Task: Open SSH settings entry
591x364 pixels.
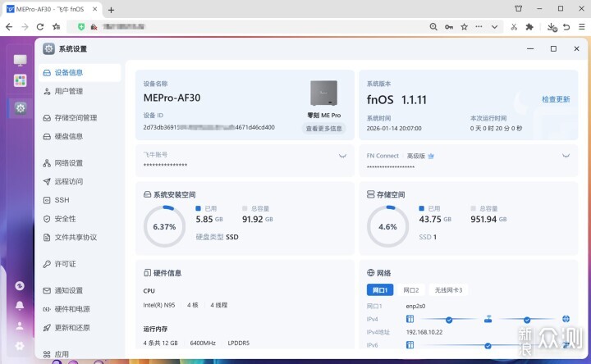Action: pos(80,200)
